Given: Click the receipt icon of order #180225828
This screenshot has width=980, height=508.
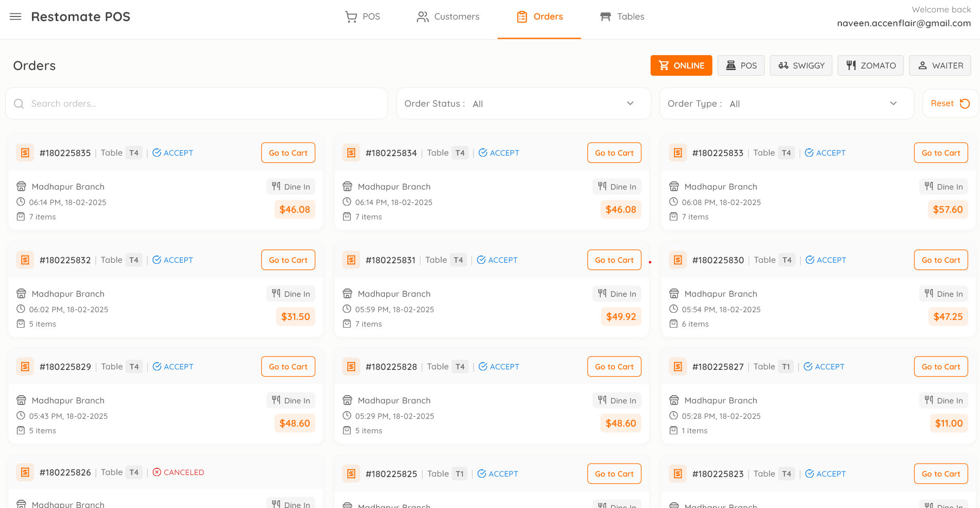Looking at the screenshot, I should pyautogui.click(x=351, y=366).
